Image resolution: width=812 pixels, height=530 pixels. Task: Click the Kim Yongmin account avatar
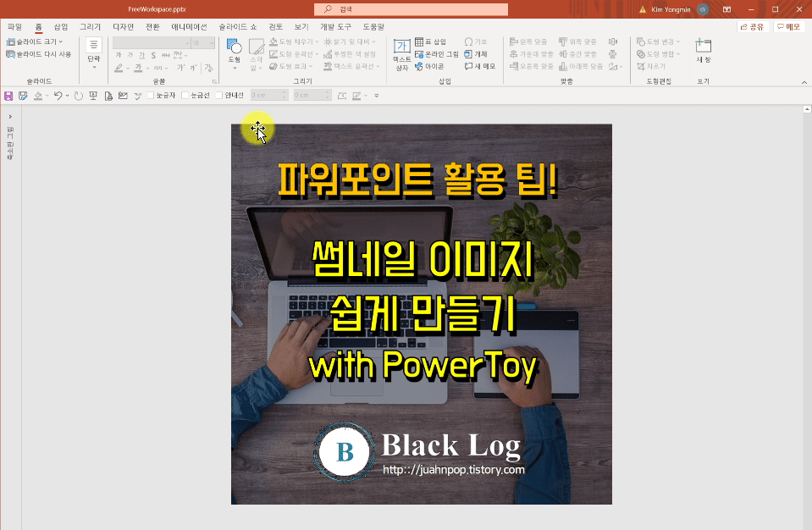(x=703, y=9)
